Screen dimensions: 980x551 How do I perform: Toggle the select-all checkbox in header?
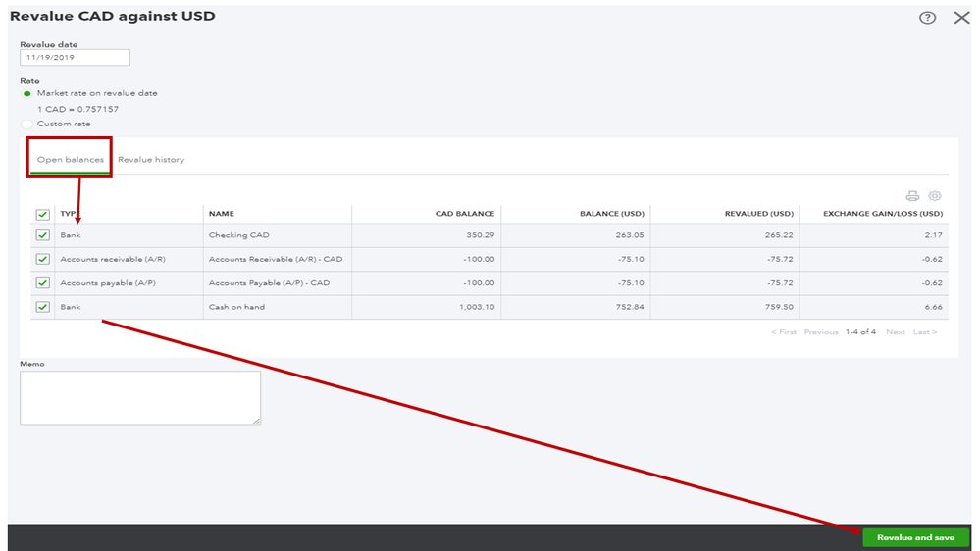pyautogui.click(x=42, y=215)
